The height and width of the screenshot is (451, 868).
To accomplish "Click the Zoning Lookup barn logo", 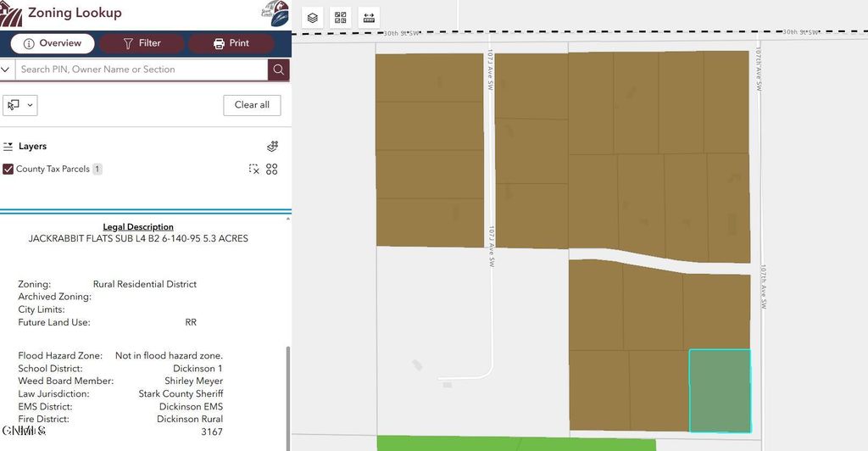I will coord(11,14).
